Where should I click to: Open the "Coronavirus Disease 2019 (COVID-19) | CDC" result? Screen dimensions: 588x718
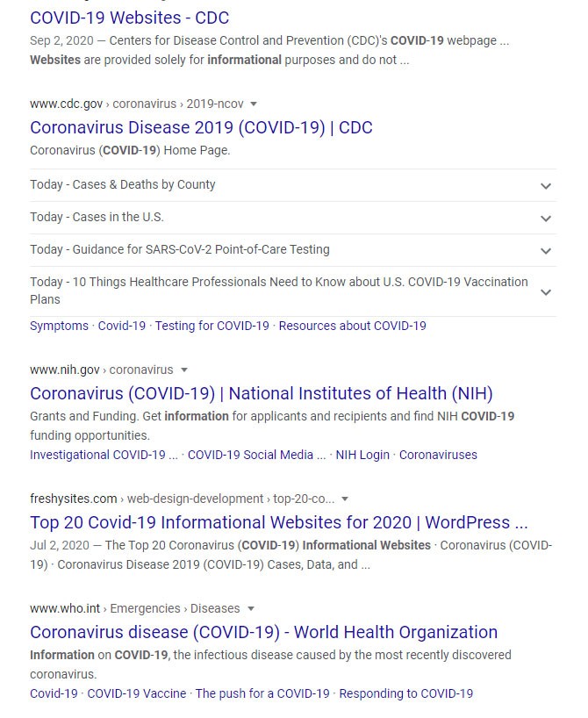coord(201,128)
